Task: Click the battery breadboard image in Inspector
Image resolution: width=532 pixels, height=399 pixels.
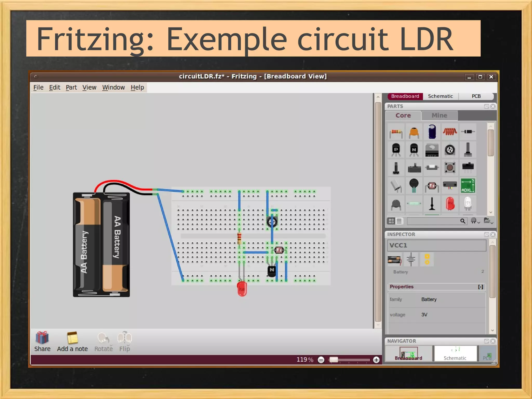Action: click(394, 260)
